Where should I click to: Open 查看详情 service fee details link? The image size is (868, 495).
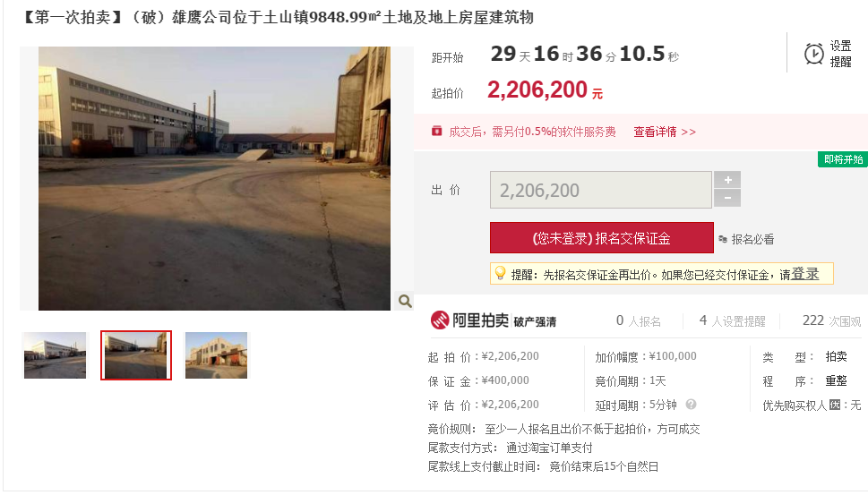(665, 132)
